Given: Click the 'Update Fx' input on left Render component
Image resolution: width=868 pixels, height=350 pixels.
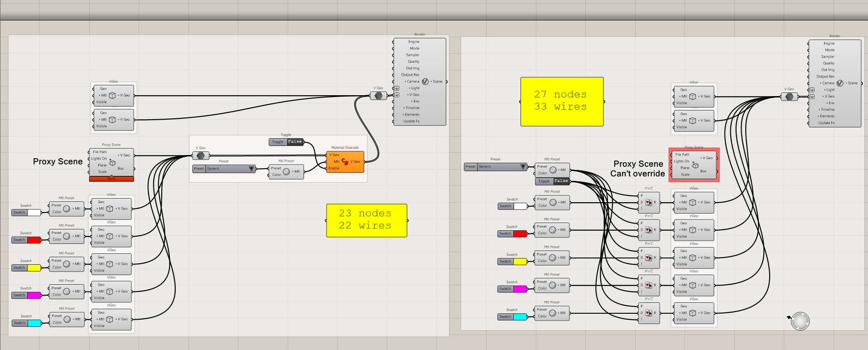Looking at the screenshot, I should 411,121.
